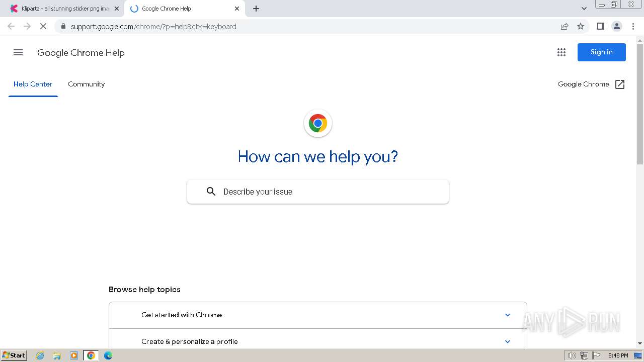644x362 pixels.
Task: Switch to the Community tab
Action: coord(87,84)
